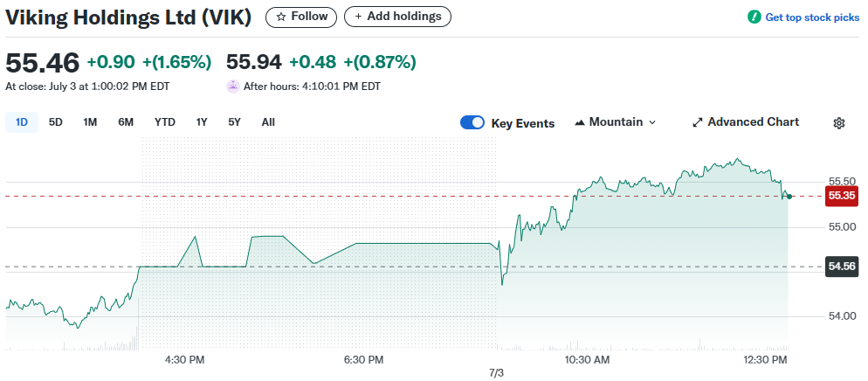This screenshot has height=381, width=868.
Task: Click the +0.90 price change value
Action: coord(111,62)
